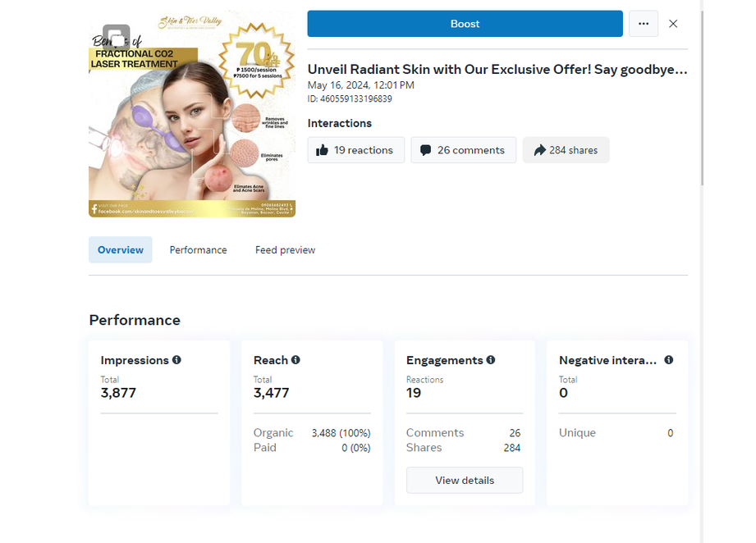Click the 284 shares button
The image size is (756, 543).
coord(566,150)
